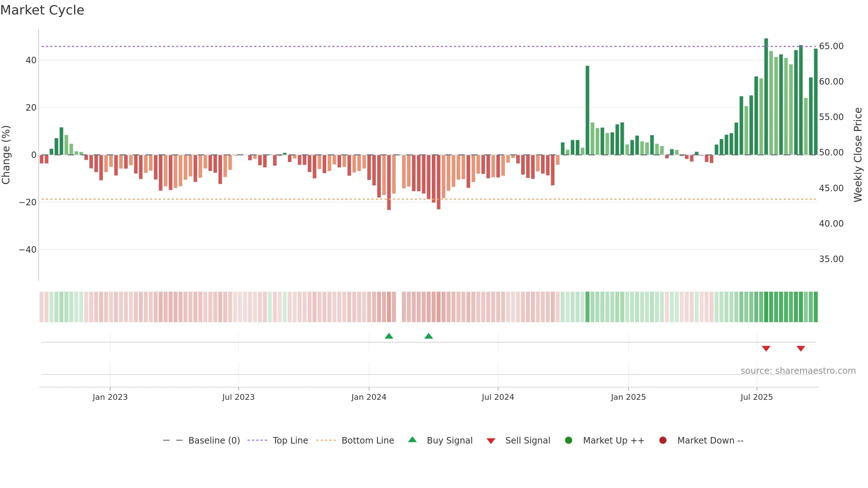Click the Sell Signal legend triangle icon
This screenshot has width=868, height=488.
[491, 441]
